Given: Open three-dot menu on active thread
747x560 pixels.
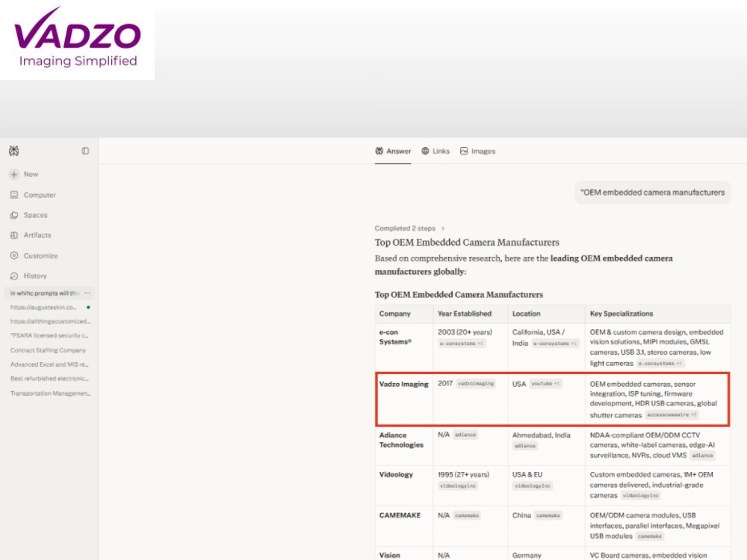Looking at the screenshot, I should click(x=87, y=293).
